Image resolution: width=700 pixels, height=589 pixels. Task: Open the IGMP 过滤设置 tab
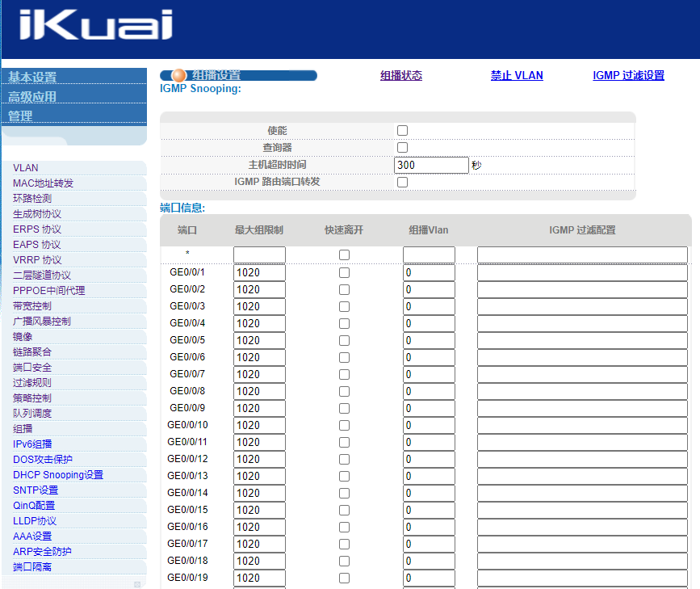tap(628, 75)
